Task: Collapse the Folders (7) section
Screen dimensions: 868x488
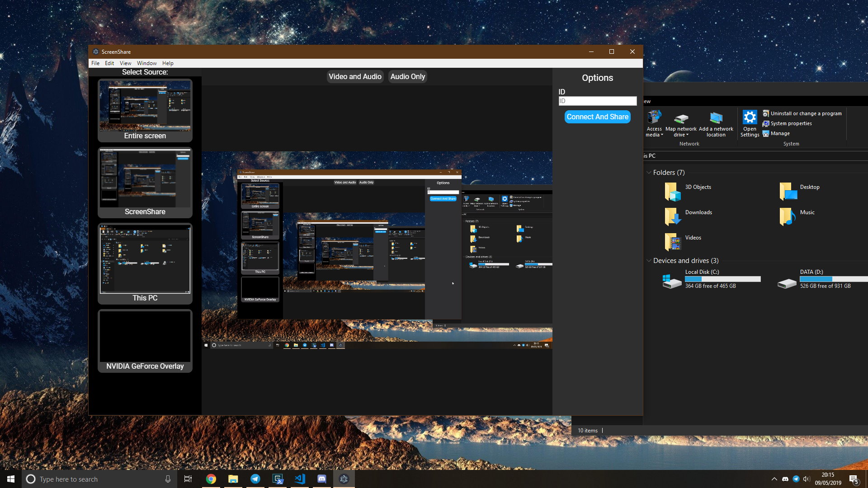Action: 649,172
